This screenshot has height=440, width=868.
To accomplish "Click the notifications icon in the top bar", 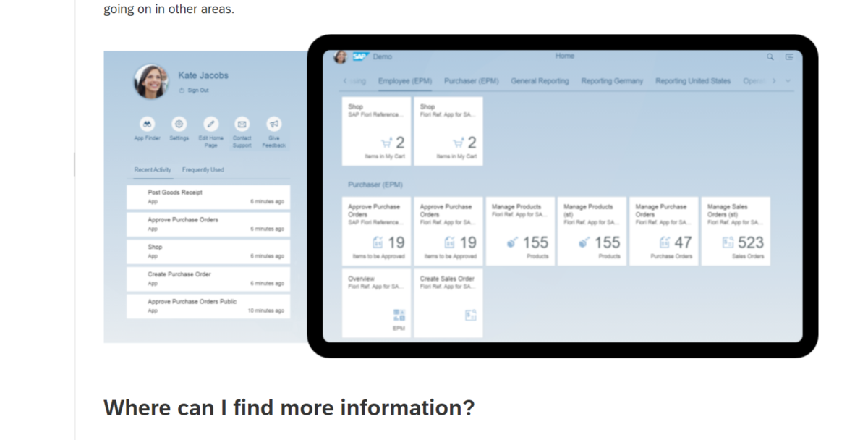I will 789,56.
